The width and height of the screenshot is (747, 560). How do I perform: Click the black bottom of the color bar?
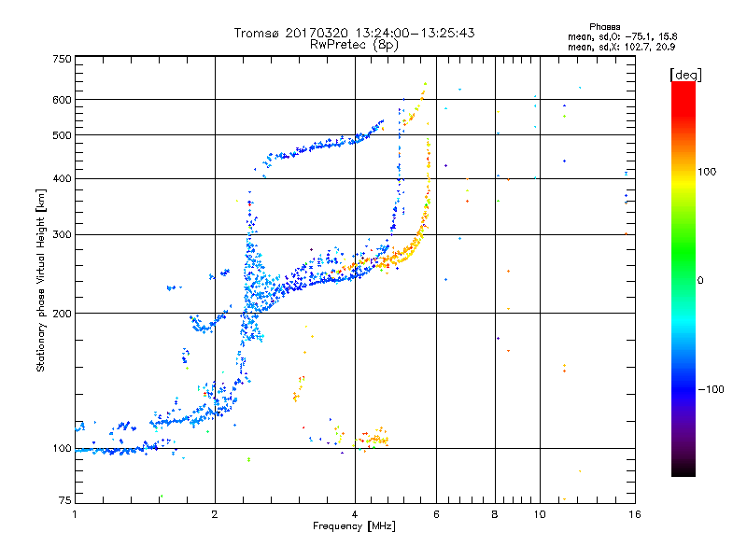684,469
